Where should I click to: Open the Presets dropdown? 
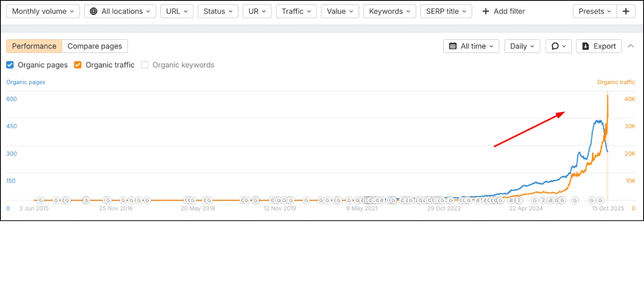coord(594,11)
